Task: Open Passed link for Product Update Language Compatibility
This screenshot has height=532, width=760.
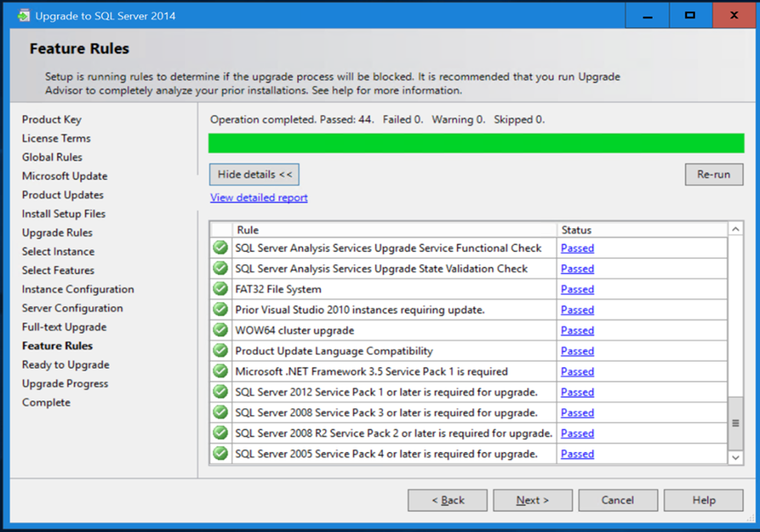Action: pos(577,351)
